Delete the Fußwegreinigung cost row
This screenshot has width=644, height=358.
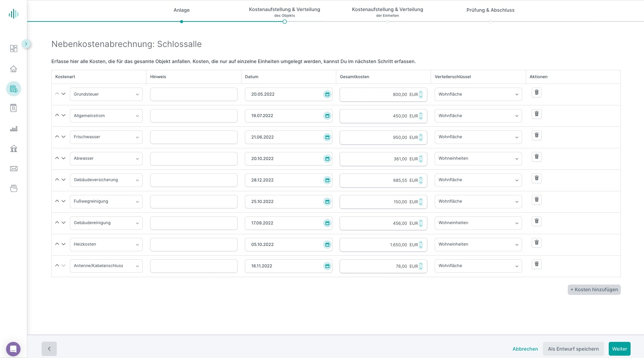click(x=536, y=200)
